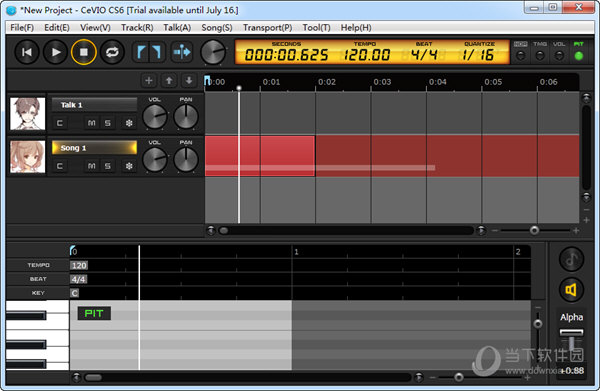The height and width of the screenshot is (391, 600).
Task: Click the track area horizontal scrollbar thumb
Action: [x=224, y=230]
